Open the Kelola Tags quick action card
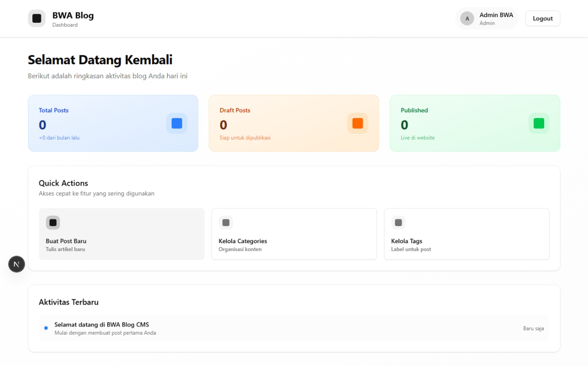This screenshot has width=588, height=366. (466, 234)
